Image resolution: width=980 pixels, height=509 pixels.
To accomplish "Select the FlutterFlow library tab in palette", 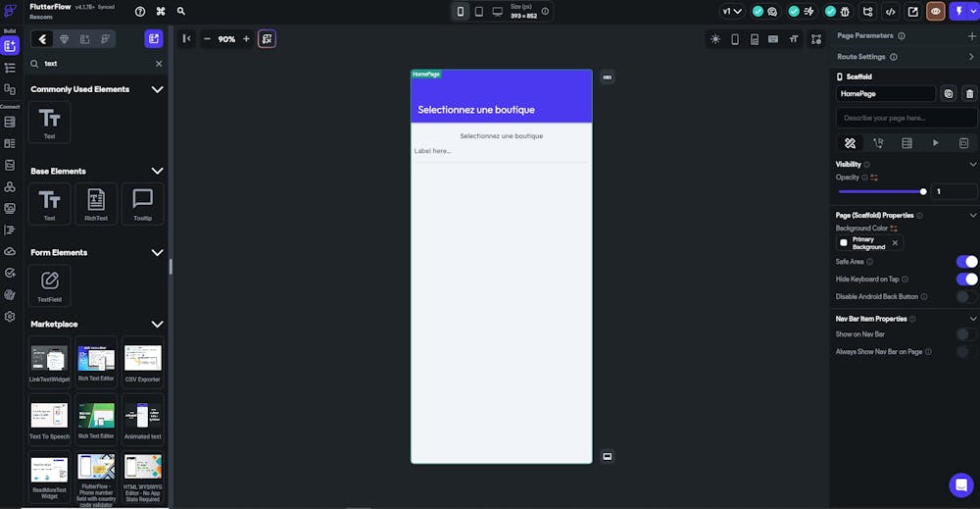I will (105, 39).
